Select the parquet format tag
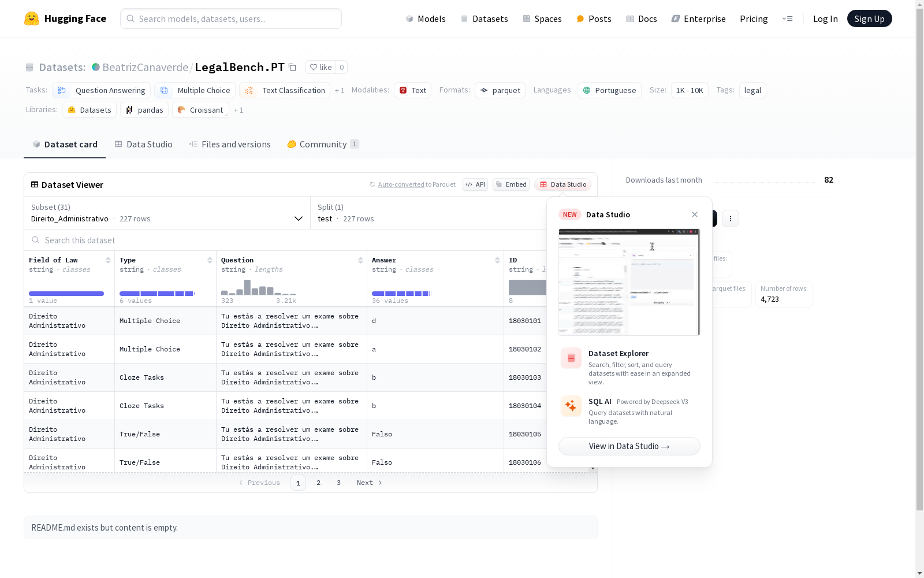The height and width of the screenshot is (578, 924). [x=500, y=90]
